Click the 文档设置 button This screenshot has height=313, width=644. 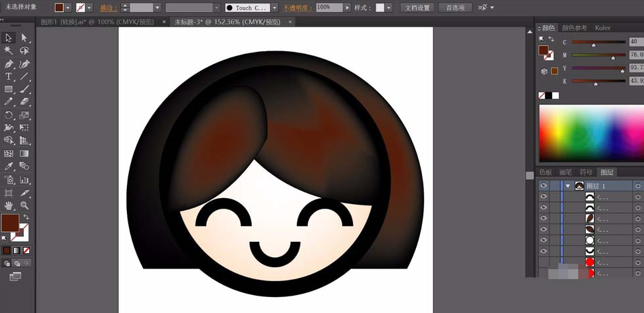[418, 8]
